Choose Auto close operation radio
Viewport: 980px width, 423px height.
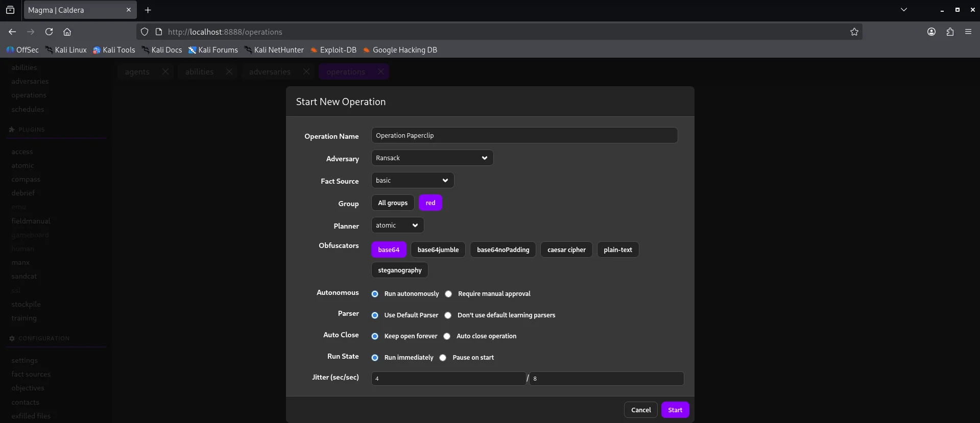click(x=447, y=336)
